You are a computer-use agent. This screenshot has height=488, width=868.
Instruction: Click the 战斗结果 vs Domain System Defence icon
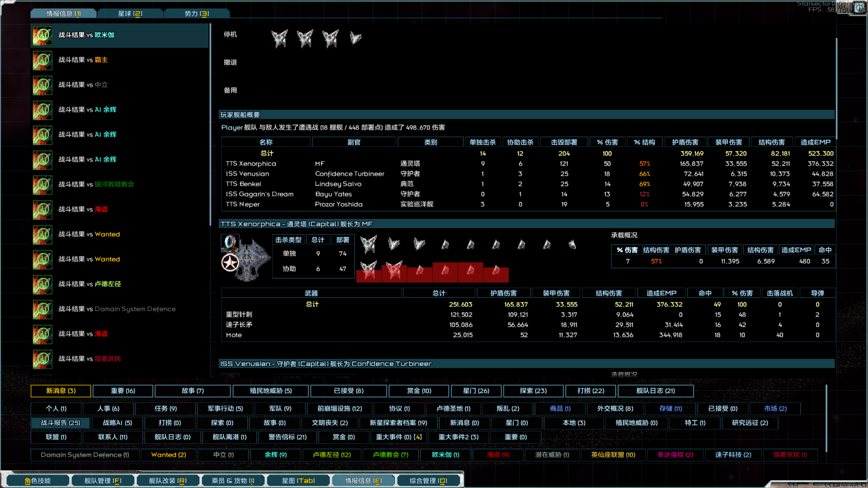tap(43, 309)
